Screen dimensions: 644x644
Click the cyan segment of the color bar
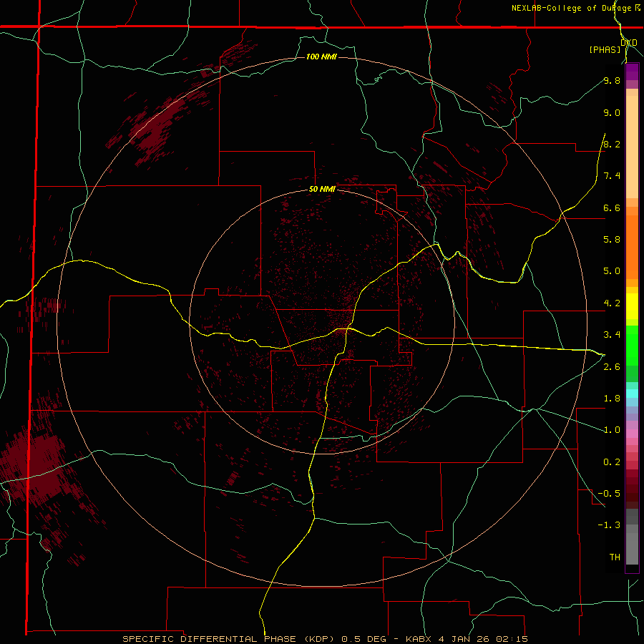pos(632,394)
